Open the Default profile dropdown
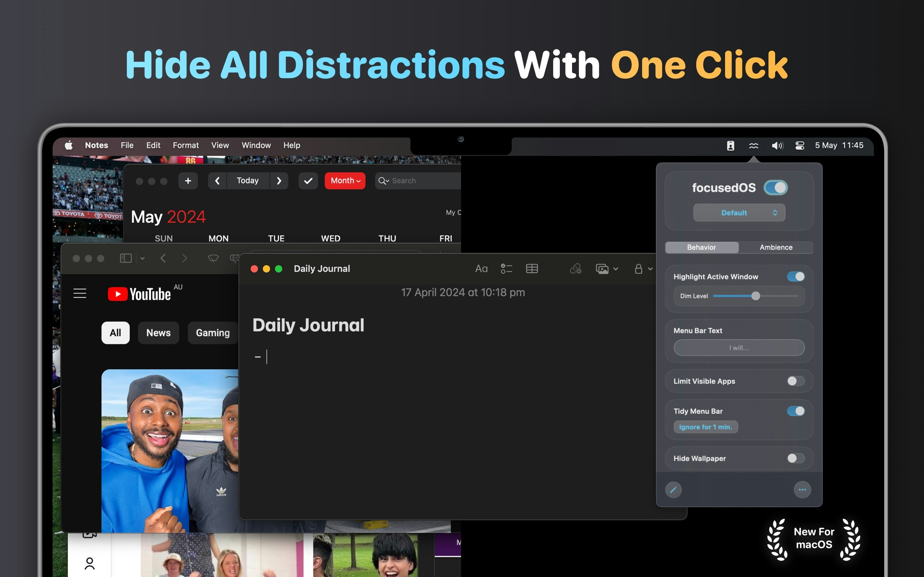 pos(739,213)
